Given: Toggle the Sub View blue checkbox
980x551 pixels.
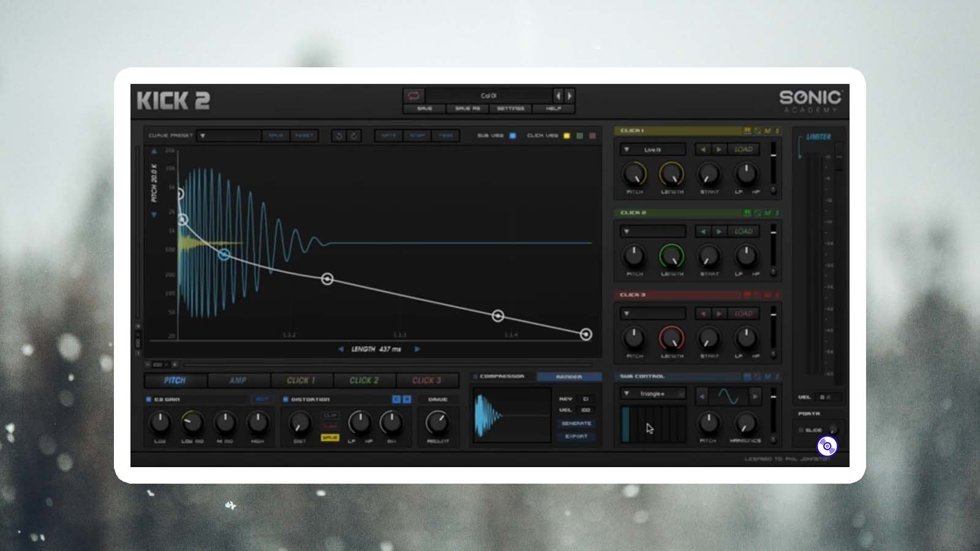Looking at the screenshot, I should click(513, 135).
